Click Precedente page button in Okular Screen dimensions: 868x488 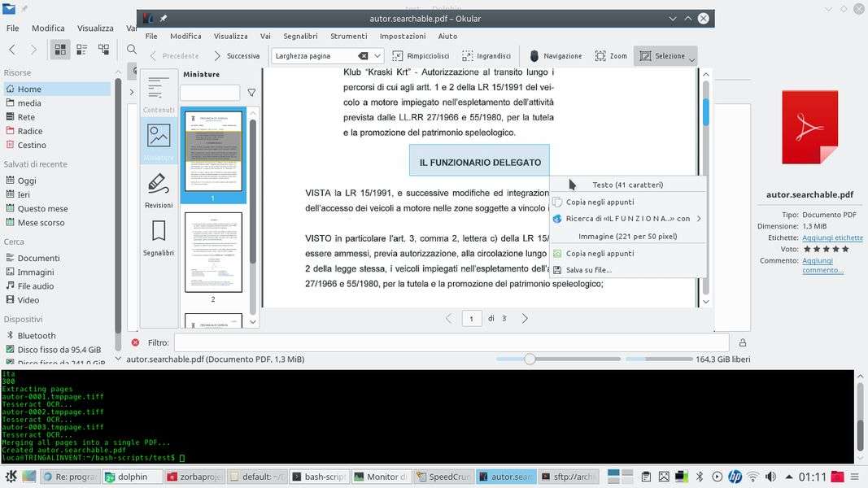click(174, 56)
